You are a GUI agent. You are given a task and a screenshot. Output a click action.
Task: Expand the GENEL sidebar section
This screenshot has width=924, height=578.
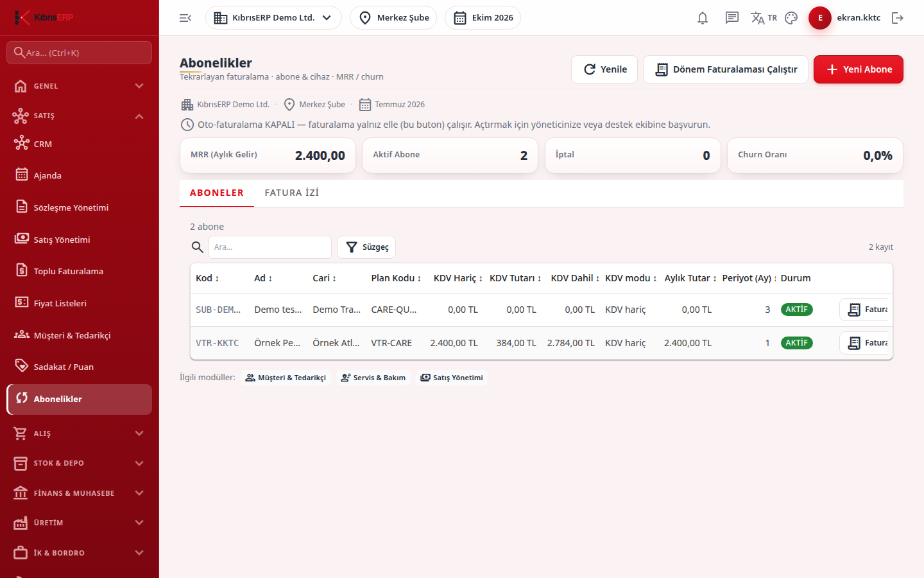pos(80,86)
